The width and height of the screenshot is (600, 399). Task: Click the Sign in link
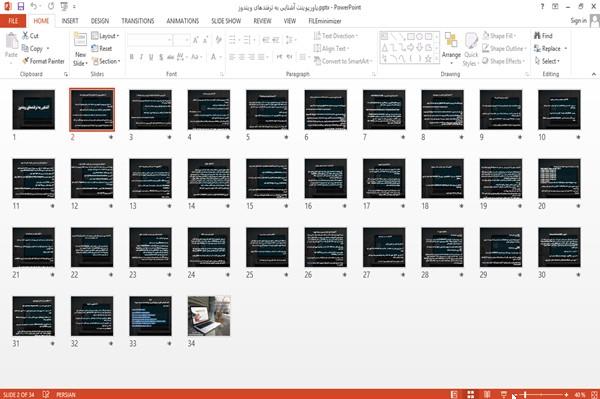pyautogui.click(x=578, y=21)
